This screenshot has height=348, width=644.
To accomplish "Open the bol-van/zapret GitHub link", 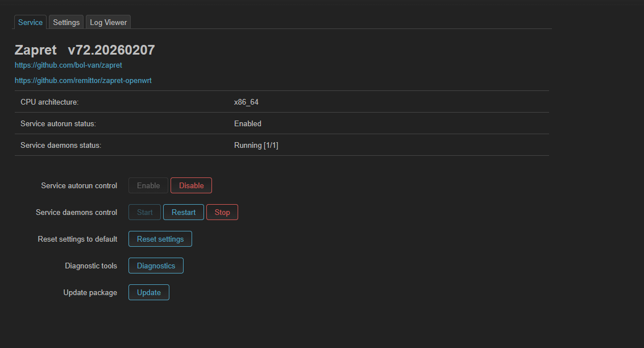I will 68,65.
